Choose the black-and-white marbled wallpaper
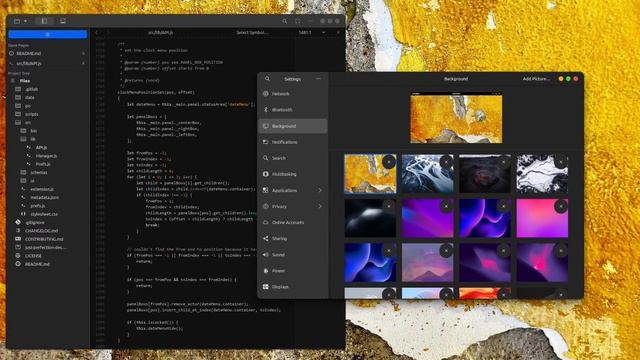The image size is (640, 360). coord(542,173)
